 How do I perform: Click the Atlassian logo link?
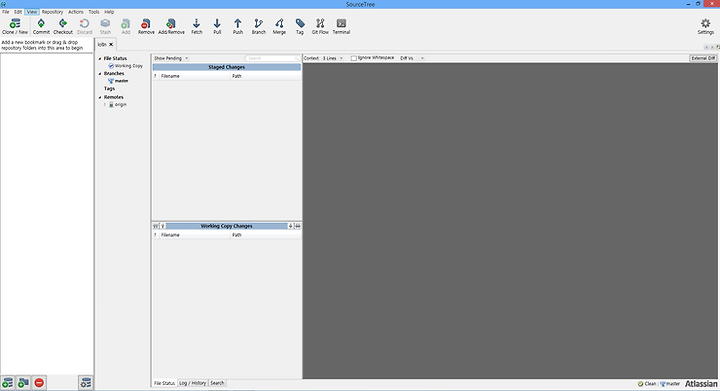click(x=701, y=384)
